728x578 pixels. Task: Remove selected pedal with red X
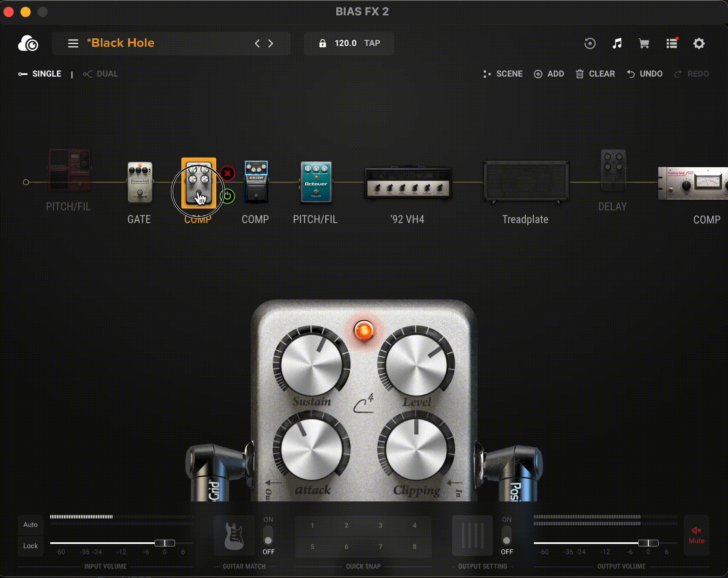pos(228,173)
